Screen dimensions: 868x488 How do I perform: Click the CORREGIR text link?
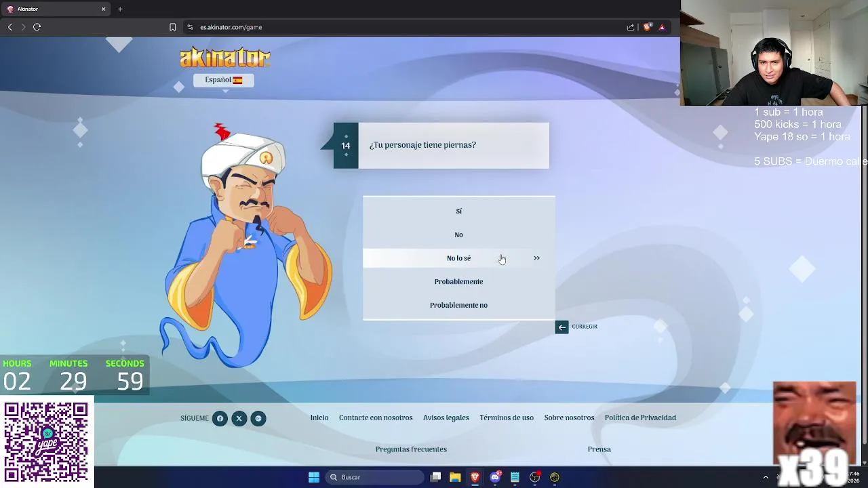(585, 327)
